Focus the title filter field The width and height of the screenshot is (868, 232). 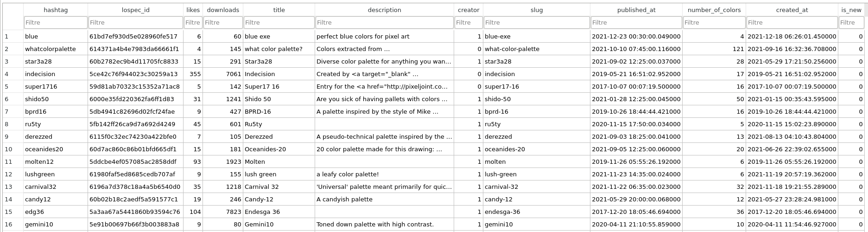coord(279,22)
